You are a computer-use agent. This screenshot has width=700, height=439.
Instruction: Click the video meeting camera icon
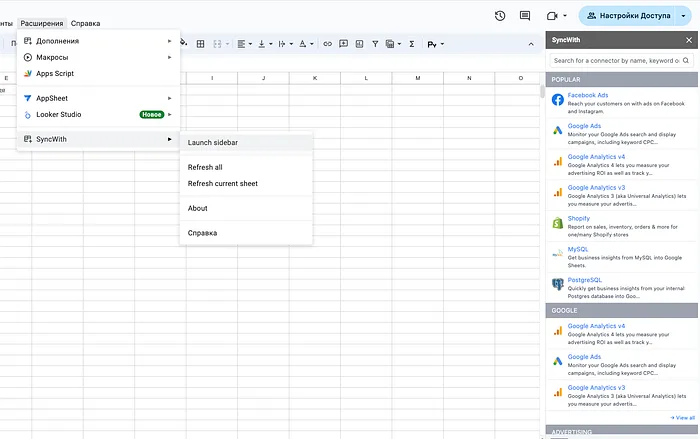click(x=552, y=16)
